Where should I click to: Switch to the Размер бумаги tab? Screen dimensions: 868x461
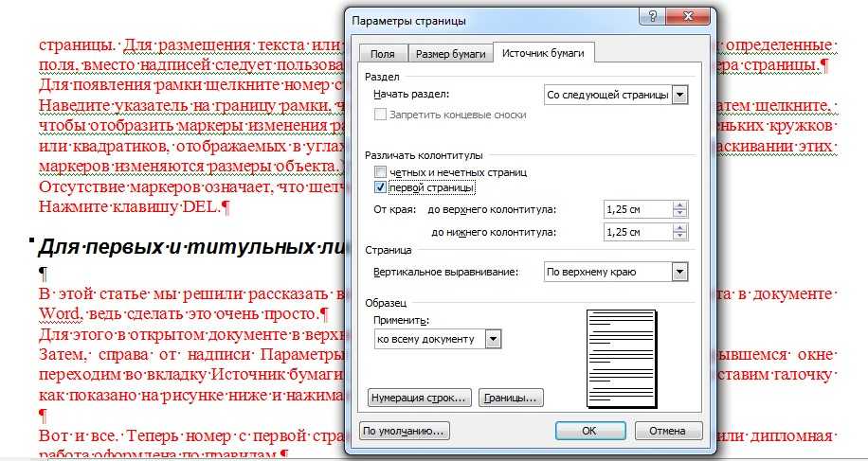point(449,55)
